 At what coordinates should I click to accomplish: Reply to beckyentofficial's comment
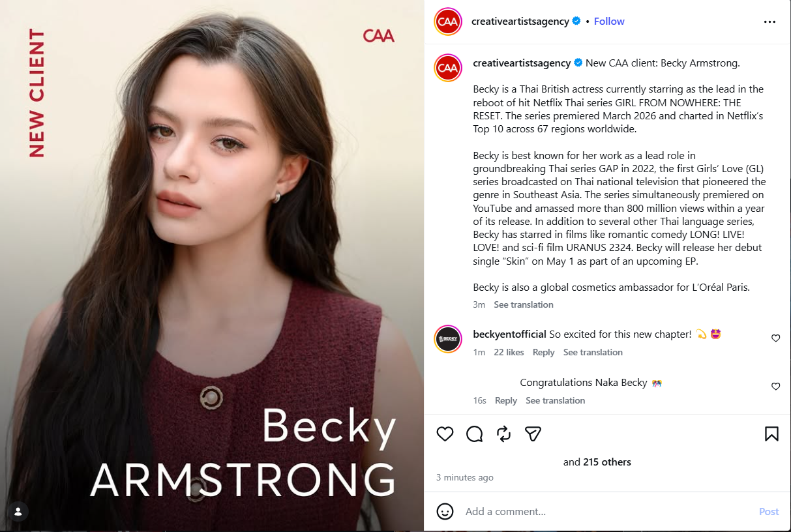click(543, 353)
